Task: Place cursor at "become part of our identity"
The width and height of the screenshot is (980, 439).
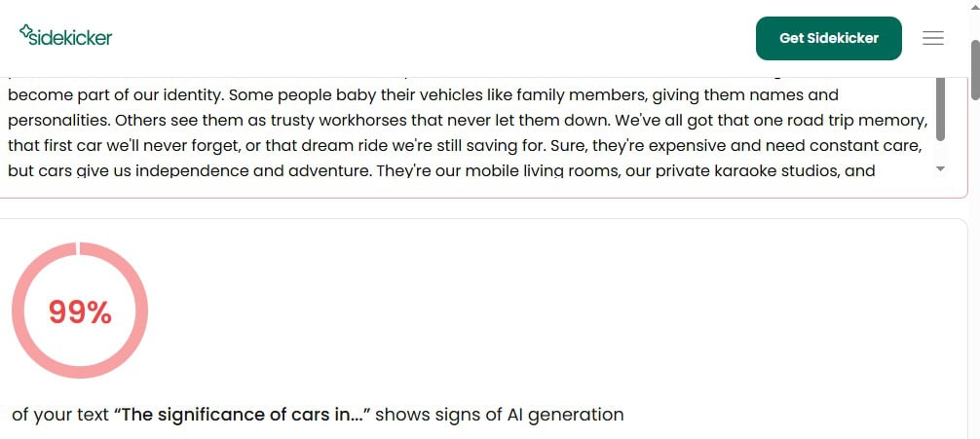Action: coord(108,95)
